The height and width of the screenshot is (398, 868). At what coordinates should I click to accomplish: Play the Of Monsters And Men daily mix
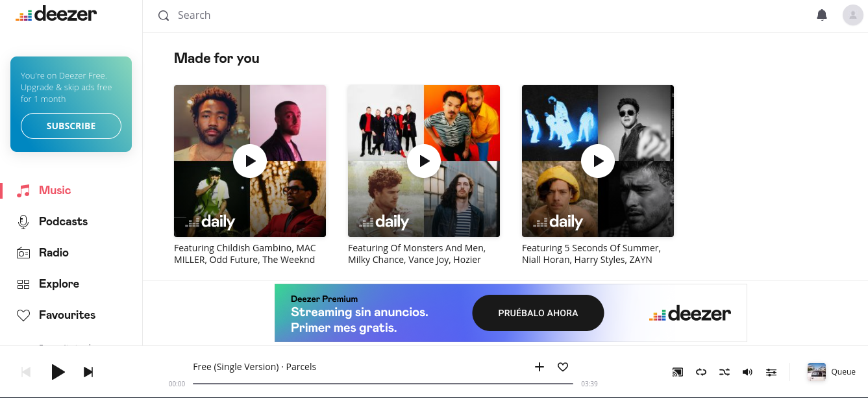coord(424,161)
